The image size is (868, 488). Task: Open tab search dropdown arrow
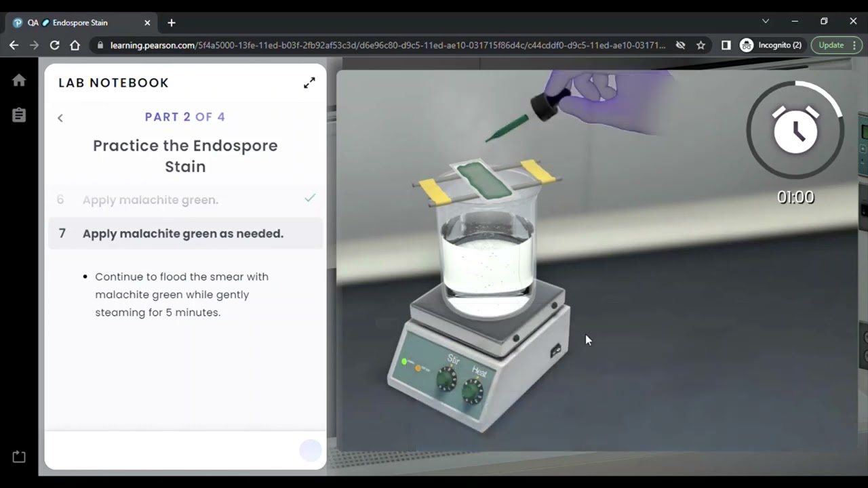tap(766, 21)
